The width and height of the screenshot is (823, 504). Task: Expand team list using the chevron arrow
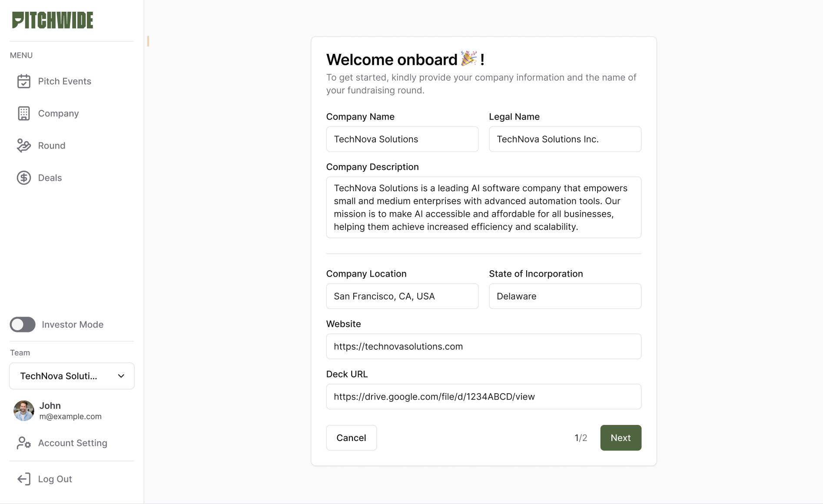coord(121,376)
